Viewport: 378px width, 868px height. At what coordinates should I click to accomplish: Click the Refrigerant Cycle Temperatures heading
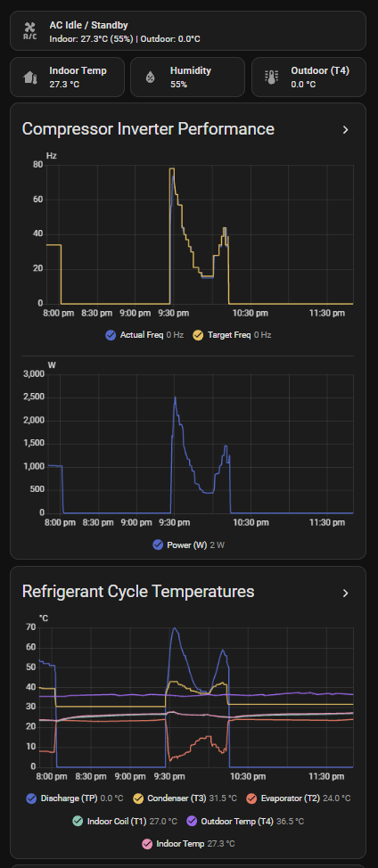(x=138, y=591)
